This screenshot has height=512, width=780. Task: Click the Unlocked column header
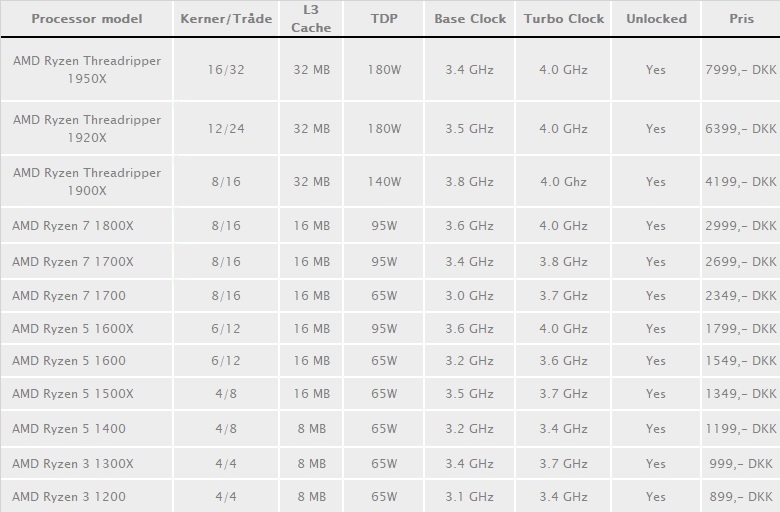(656, 19)
